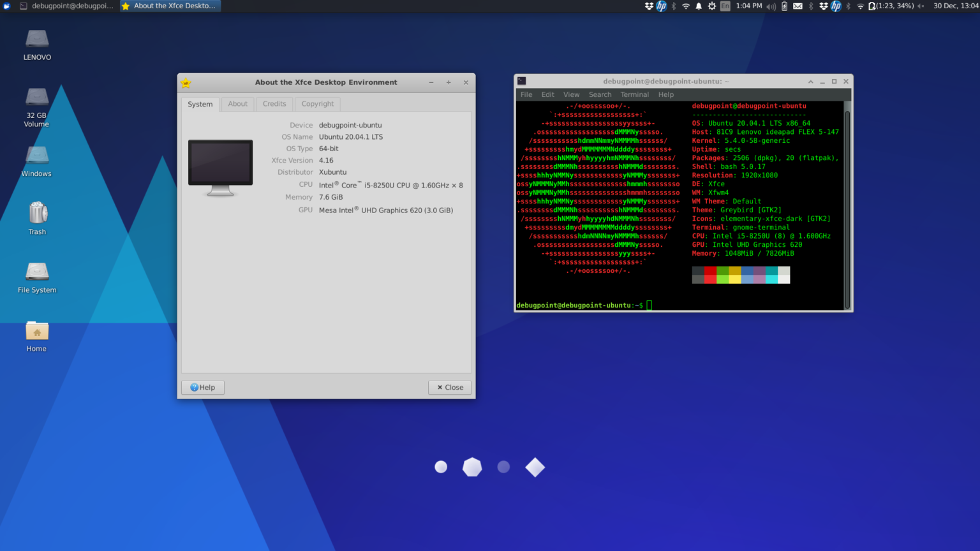Image resolution: width=980 pixels, height=551 pixels.
Task: Open the View menu in the terminal
Action: (572, 94)
